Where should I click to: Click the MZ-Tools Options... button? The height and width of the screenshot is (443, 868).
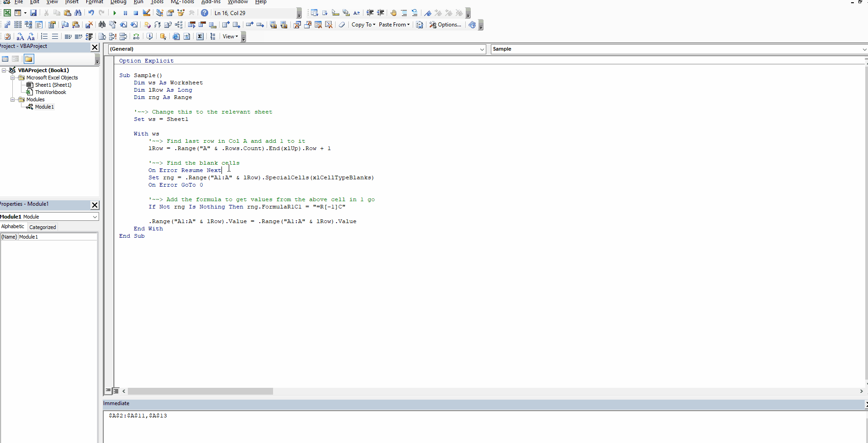(445, 25)
